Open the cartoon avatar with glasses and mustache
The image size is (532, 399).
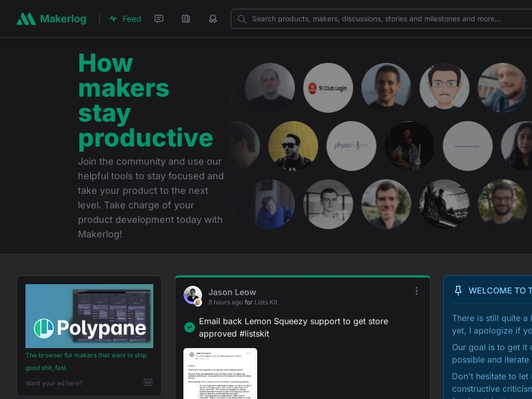coord(445,88)
